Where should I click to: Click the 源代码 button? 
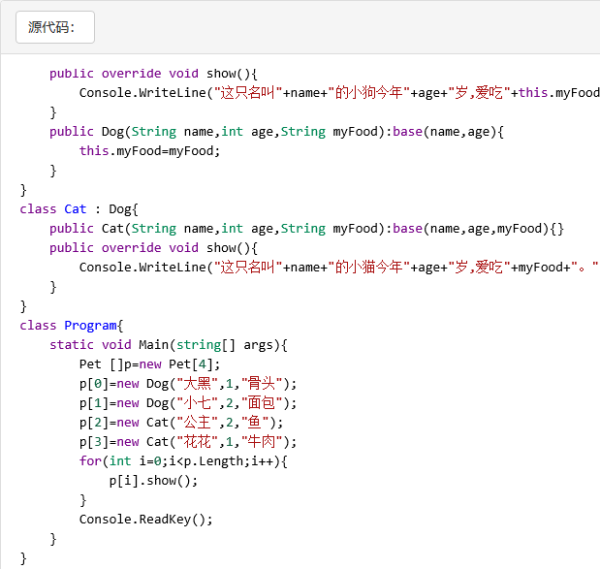point(55,27)
